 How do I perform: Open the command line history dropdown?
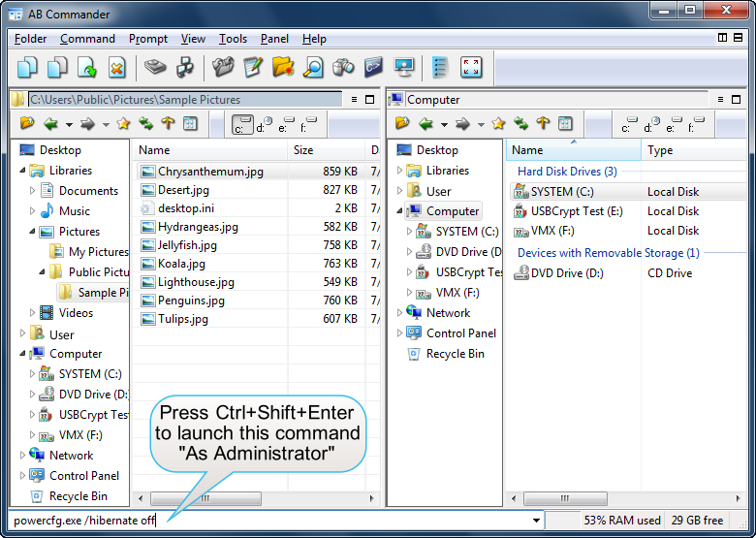tap(536, 521)
